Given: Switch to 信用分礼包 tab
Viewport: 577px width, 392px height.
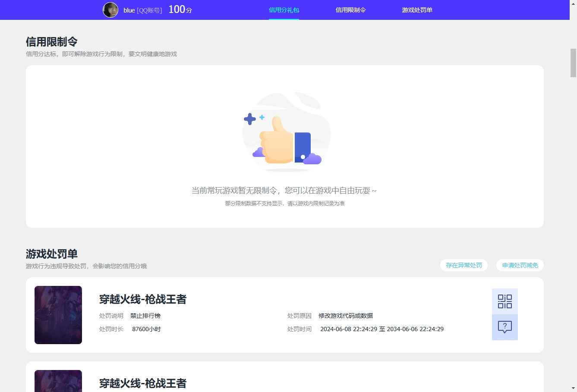Looking at the screenshot, I should tap(284, 10).
